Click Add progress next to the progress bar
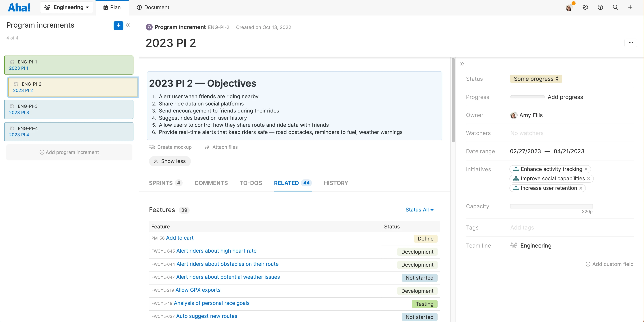Viewport: 644px width, 322px height. [x=565, y=97]
